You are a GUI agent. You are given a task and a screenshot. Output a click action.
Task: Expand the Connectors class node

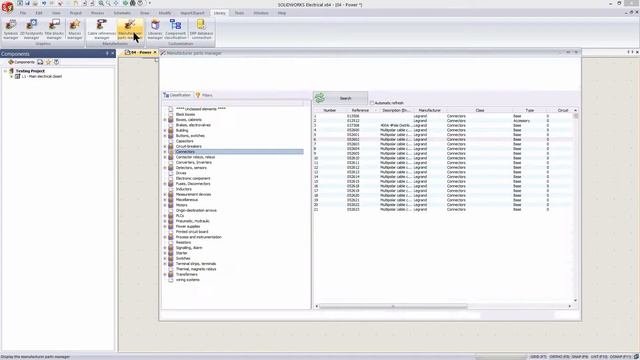(x=165, y=152)
